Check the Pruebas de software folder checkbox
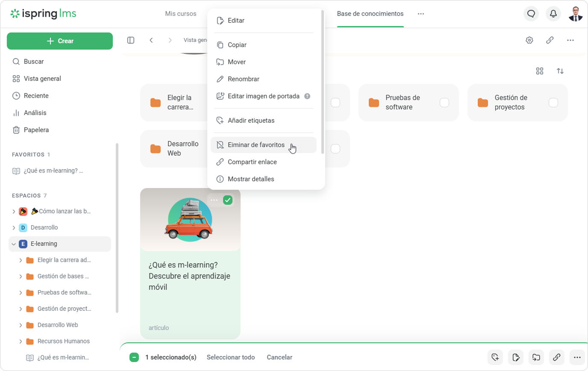The height and width of the screenshot is (371, 588). (444, 103)
